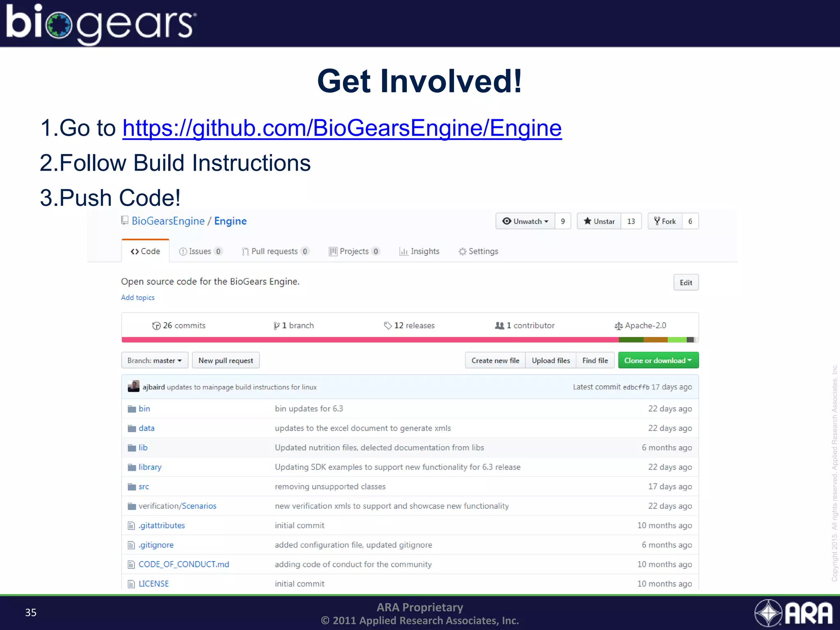Open the Settings tab

click(x=478, y=251)
